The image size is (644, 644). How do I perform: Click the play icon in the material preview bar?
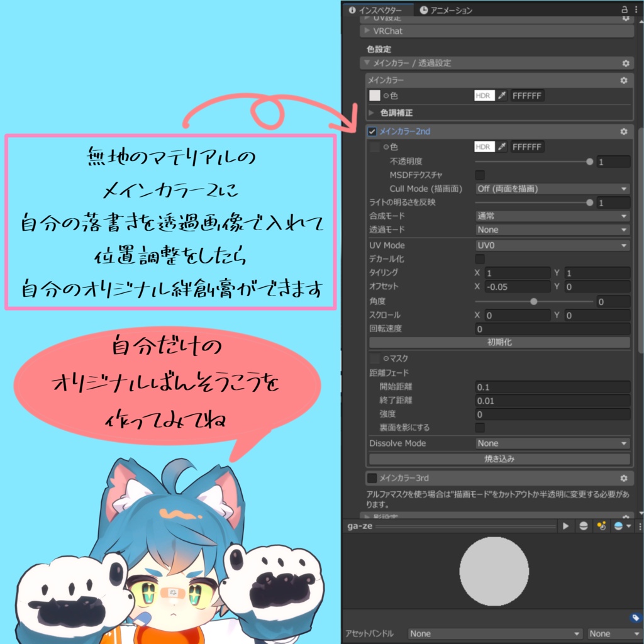coord(565,526)
